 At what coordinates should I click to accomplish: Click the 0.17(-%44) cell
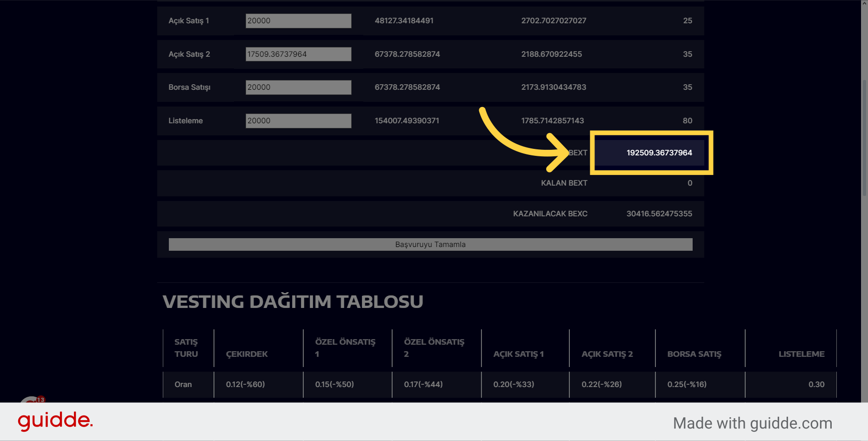tap(423, 385)
